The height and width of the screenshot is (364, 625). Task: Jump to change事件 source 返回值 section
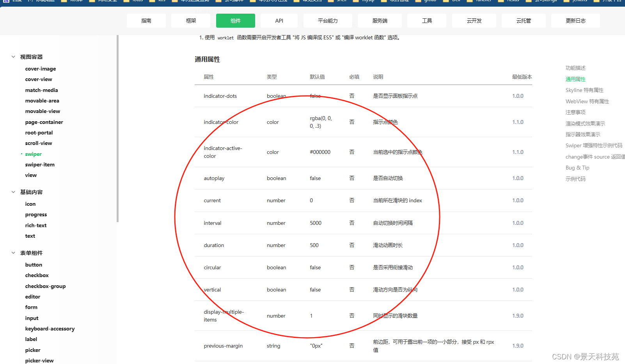coord(595,157)
